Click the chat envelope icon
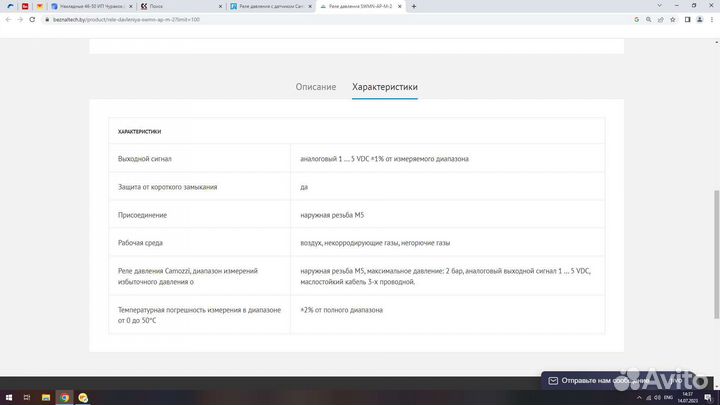 (551, 381)
